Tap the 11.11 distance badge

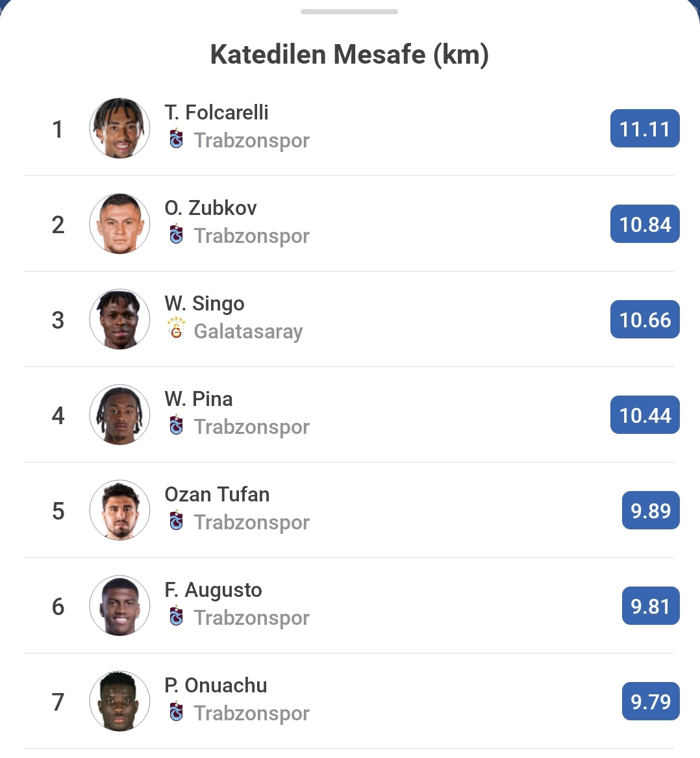(645, 129)
